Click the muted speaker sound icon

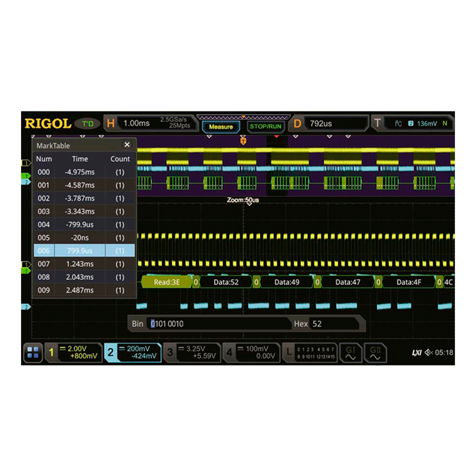click(x=428, y=352)
